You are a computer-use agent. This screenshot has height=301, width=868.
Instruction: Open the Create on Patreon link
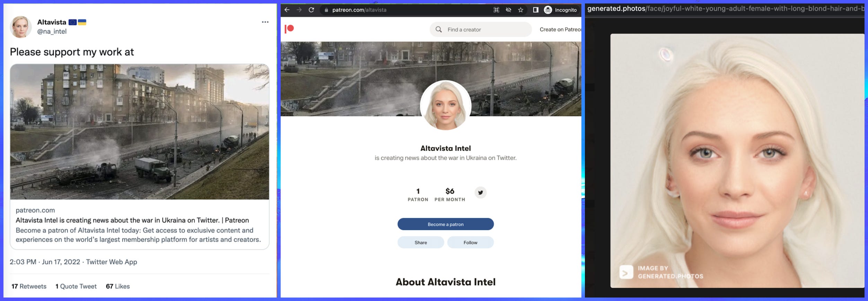pos(560,29)
